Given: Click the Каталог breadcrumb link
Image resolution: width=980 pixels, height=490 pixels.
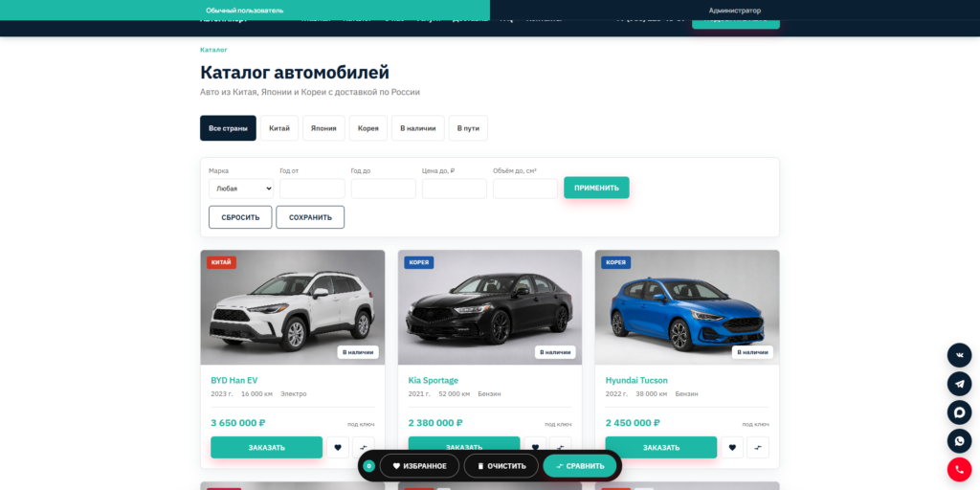Looking at the screenshot, I should point(213,50).
